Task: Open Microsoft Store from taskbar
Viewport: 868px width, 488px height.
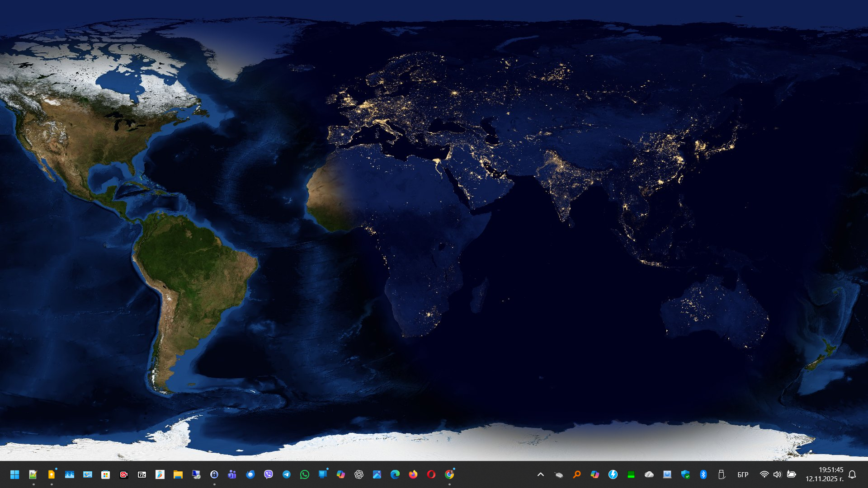Action: coord(105,474)
